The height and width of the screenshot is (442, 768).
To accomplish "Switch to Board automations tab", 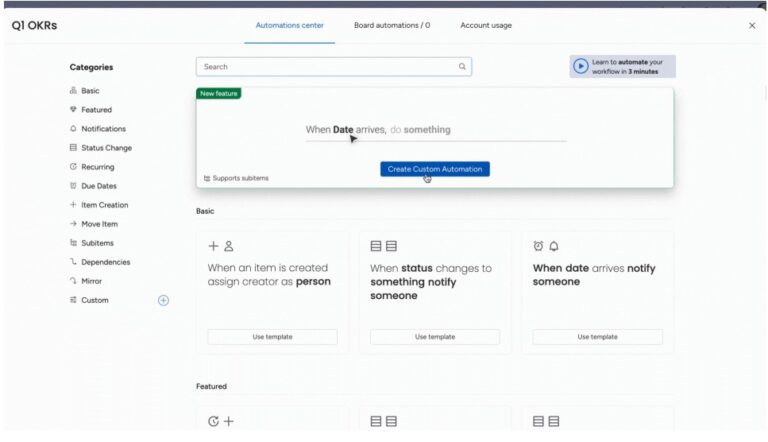I will 392,25.
